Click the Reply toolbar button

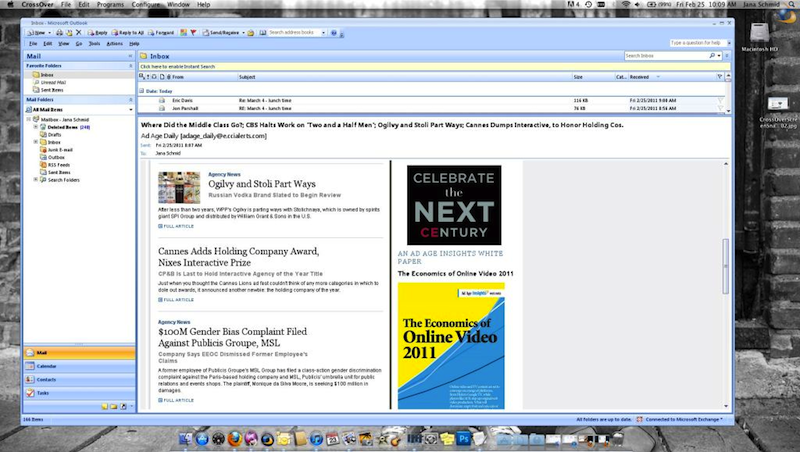tap(96, 33)
